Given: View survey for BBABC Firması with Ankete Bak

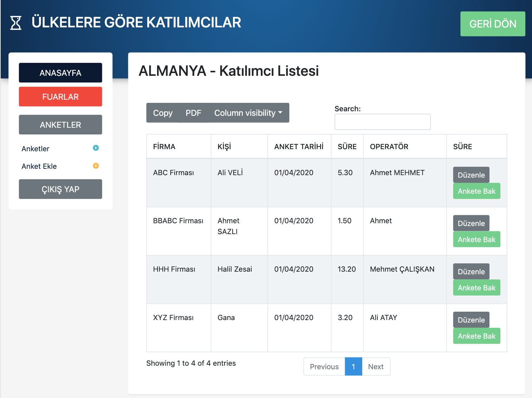Looking at the screenshot, I should [476, 240].
